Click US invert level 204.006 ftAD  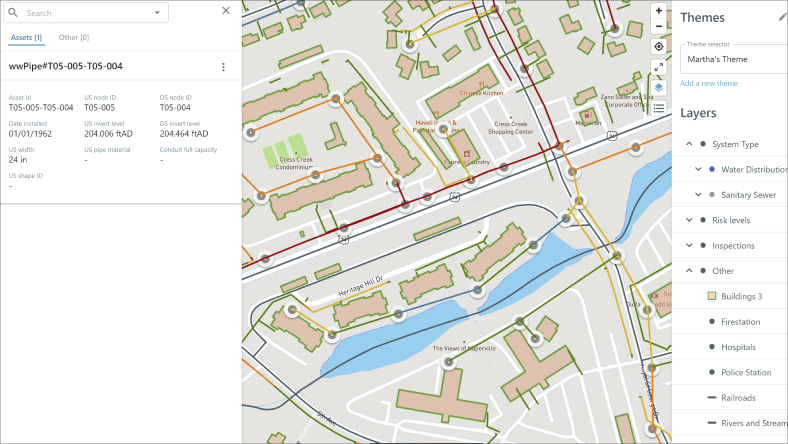(x=109, y=134)
